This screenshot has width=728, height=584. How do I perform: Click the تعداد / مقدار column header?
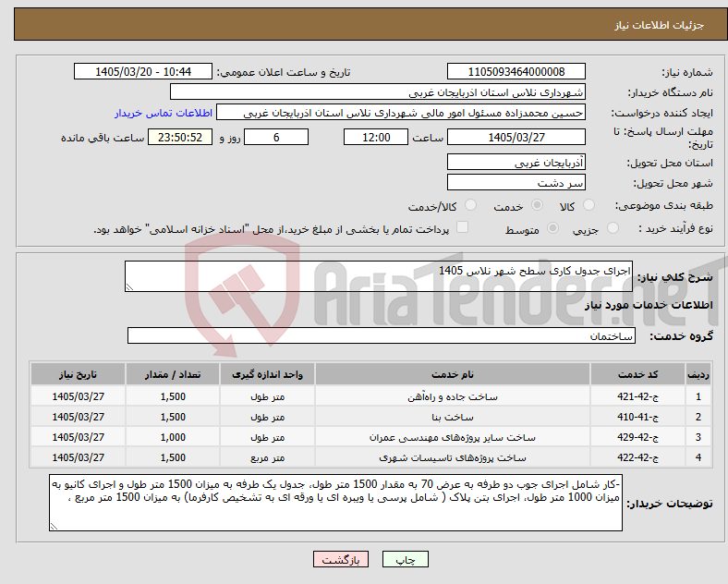173,374
